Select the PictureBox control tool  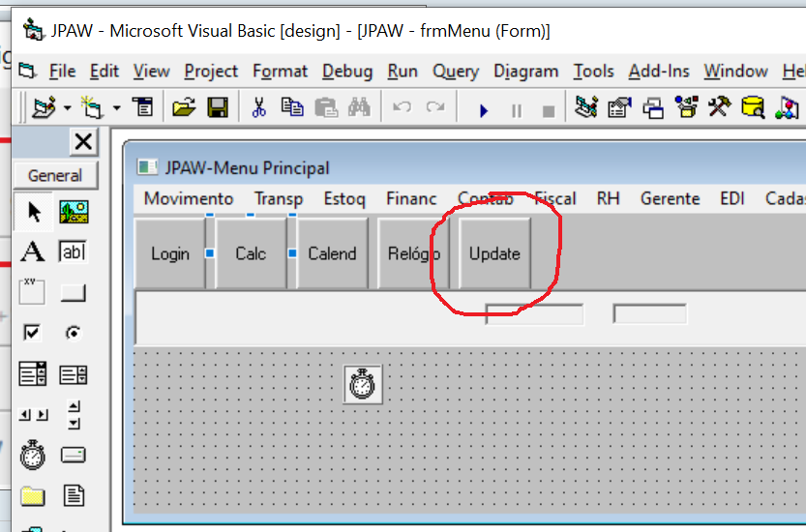74,211
